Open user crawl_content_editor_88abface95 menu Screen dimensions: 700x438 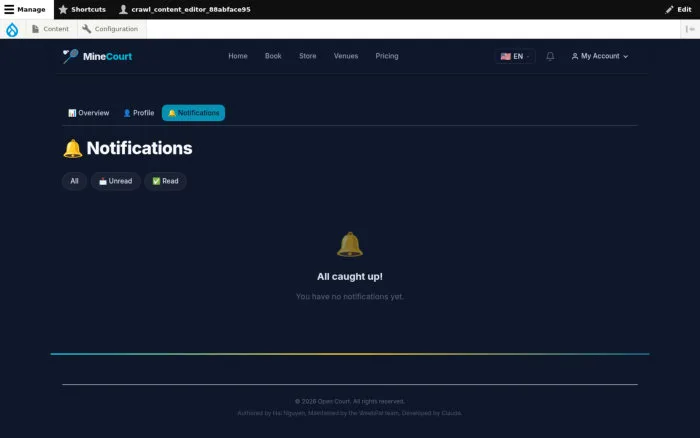[185, 9]
